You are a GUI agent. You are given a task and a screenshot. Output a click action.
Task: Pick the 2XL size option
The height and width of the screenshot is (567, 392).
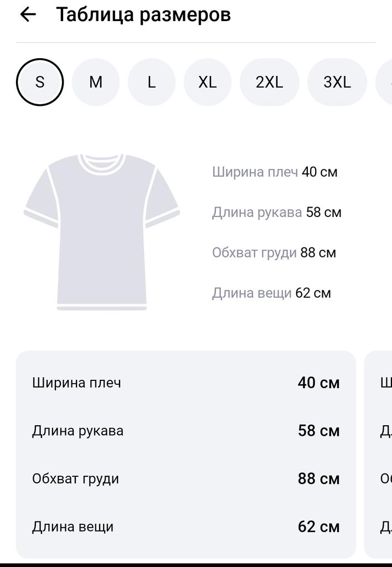[269, 82]
